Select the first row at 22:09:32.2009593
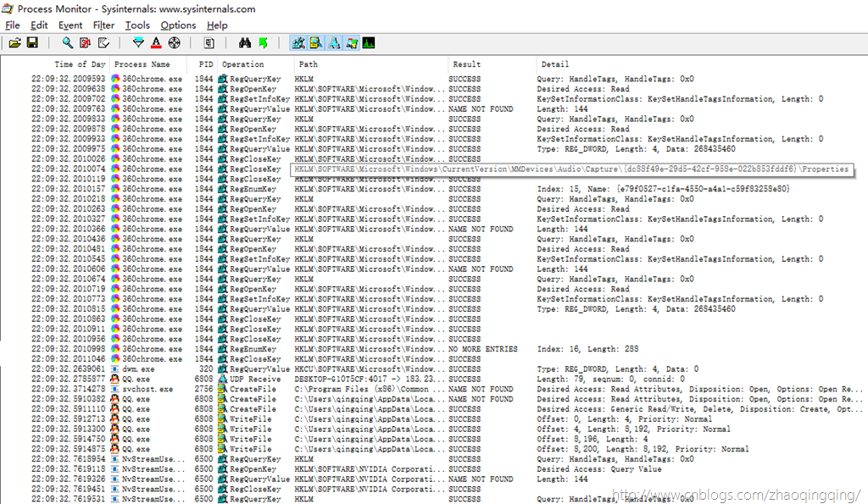The image size is (868, 504). (x=434, y=79)
